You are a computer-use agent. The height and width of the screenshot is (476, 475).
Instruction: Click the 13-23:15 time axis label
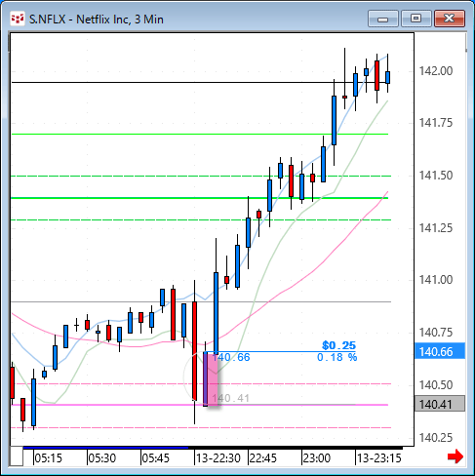tap(379, 458)
